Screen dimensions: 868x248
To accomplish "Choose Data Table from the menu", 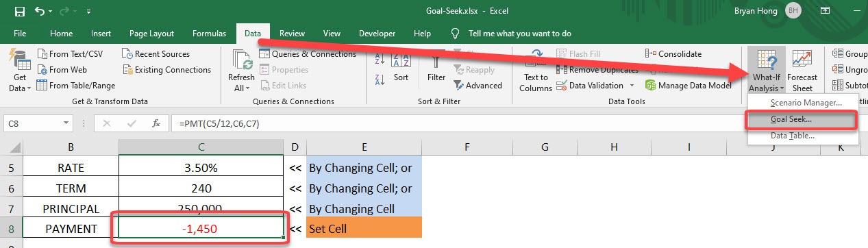I will (x=803, y=136).
